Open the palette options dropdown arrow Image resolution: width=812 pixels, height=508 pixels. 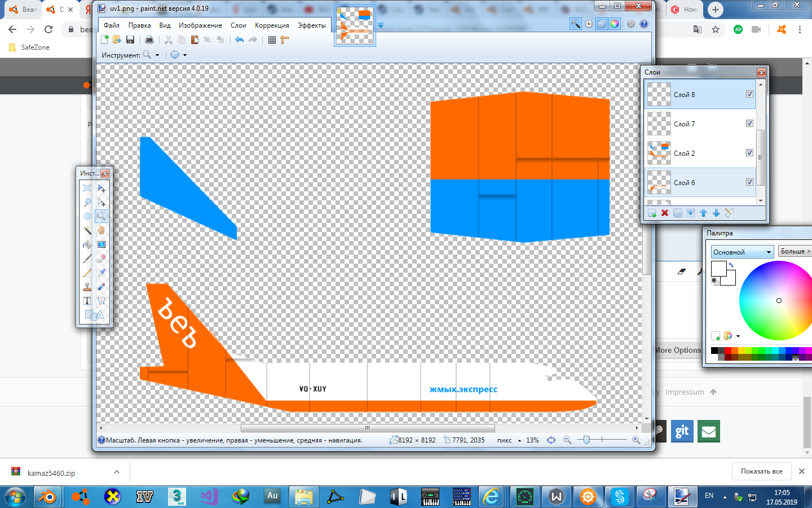(x=738, y=336)
